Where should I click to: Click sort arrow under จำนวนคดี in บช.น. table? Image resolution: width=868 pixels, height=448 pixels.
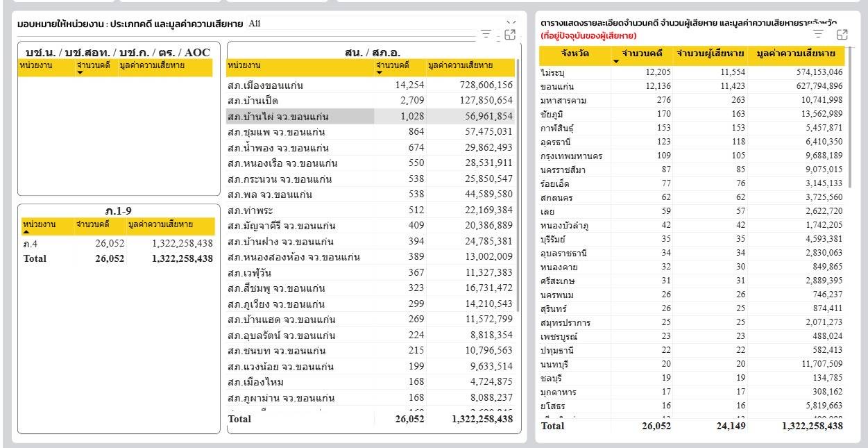point(80,73)
